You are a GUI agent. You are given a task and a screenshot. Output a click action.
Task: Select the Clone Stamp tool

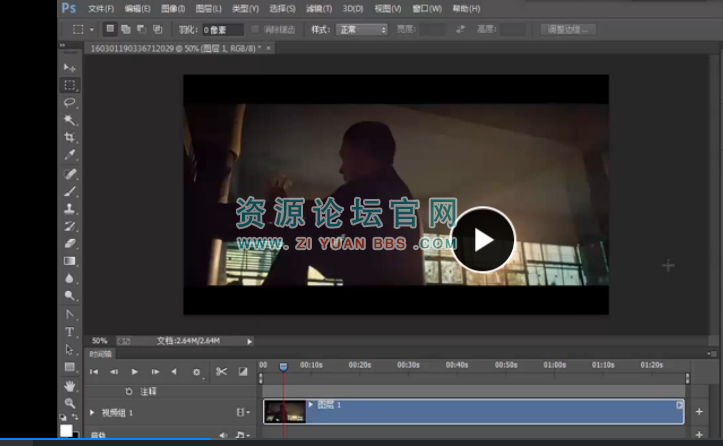coord(70,208)
